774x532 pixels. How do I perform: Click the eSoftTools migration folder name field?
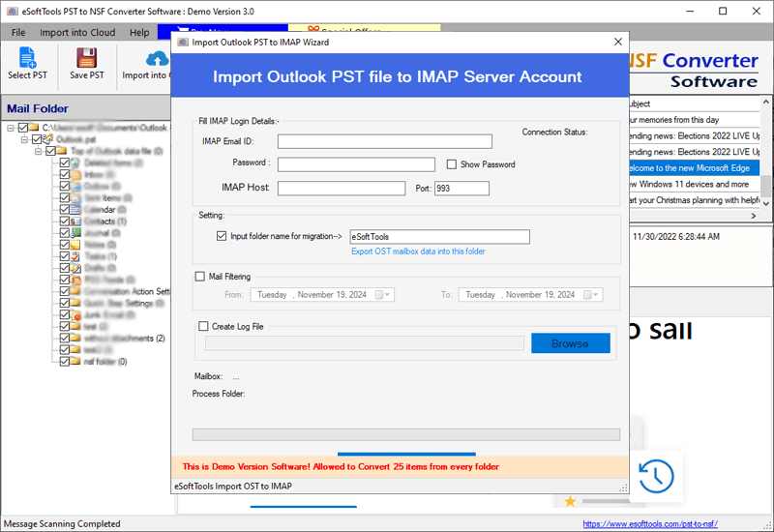[439, 236]
